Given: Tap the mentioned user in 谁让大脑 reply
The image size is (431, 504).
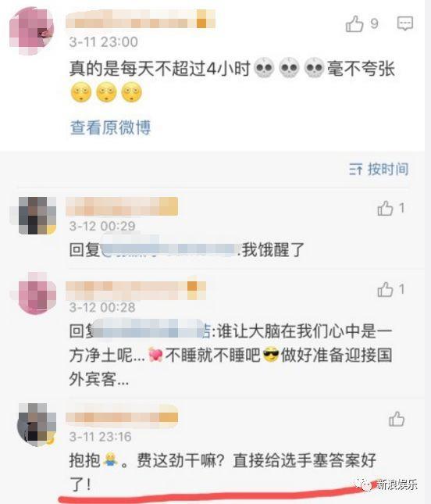Looking at the screenshot, I should pos(149,330).
